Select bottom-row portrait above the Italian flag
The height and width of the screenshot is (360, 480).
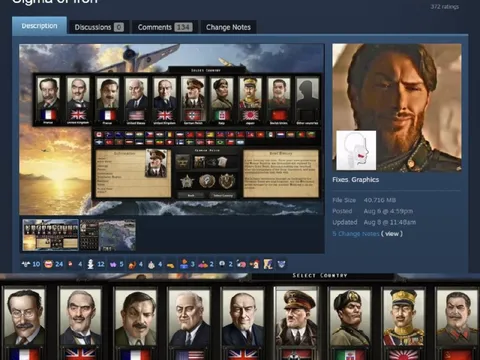pyautogui.click(x=350, y=317)
